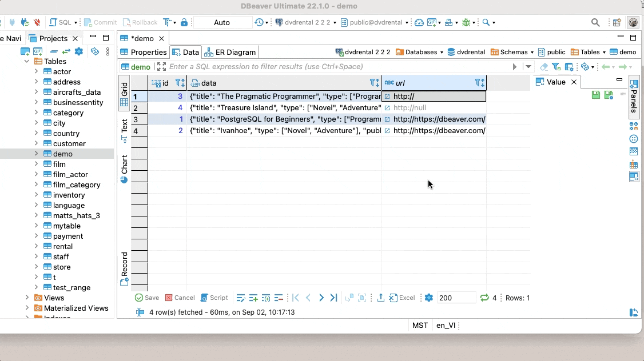Click the save value green disk icon
Screen dimensions: 644x361
pos(595,95)
